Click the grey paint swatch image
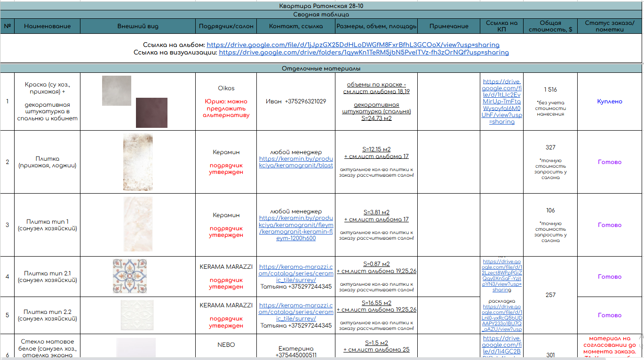This screenshot has width=644, height=360. (x=117, y=90)
